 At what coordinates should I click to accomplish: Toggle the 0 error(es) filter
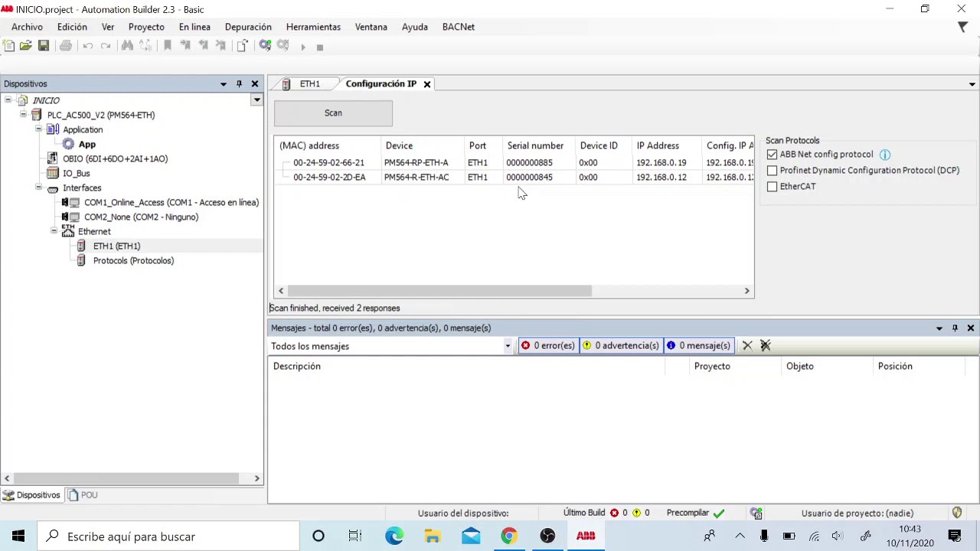click(x=548, y=346)
